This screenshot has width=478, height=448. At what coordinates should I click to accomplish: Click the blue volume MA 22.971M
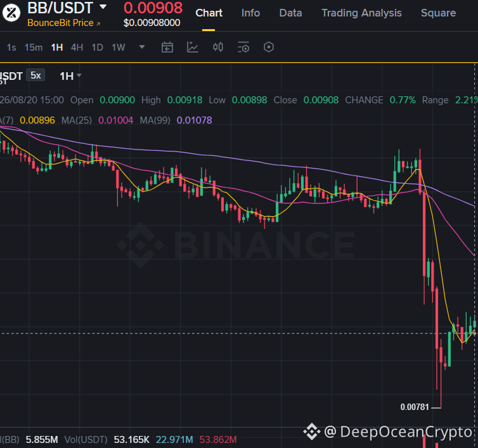[174, 440]
